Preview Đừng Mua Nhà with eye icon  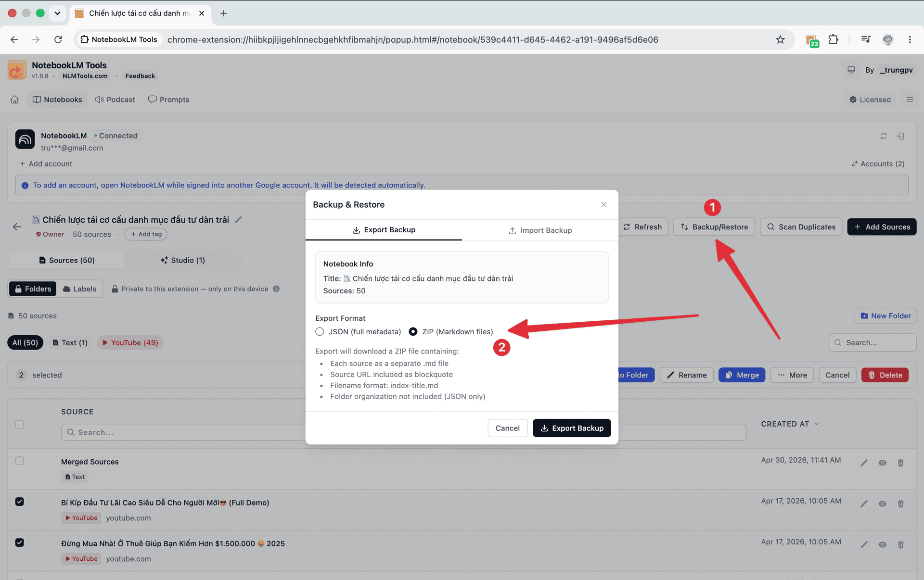coord(882,544)
